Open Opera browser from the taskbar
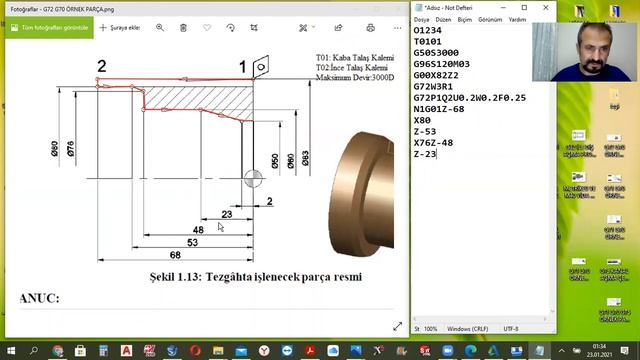The image size is (640, 360). (195, 351)
